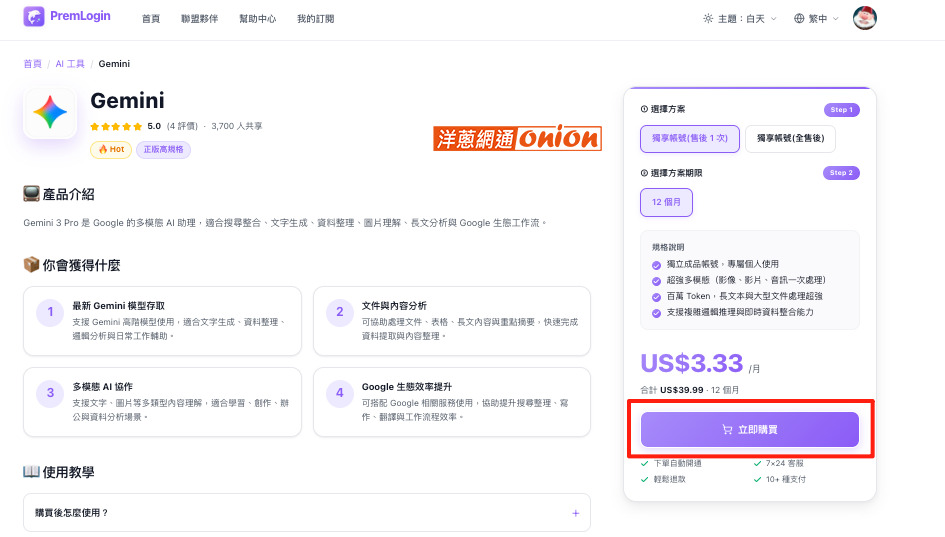Image resolution: width=945 pixels, height=537 pixels.
Task: Click the sun theme icon
Action: (708, 19)
